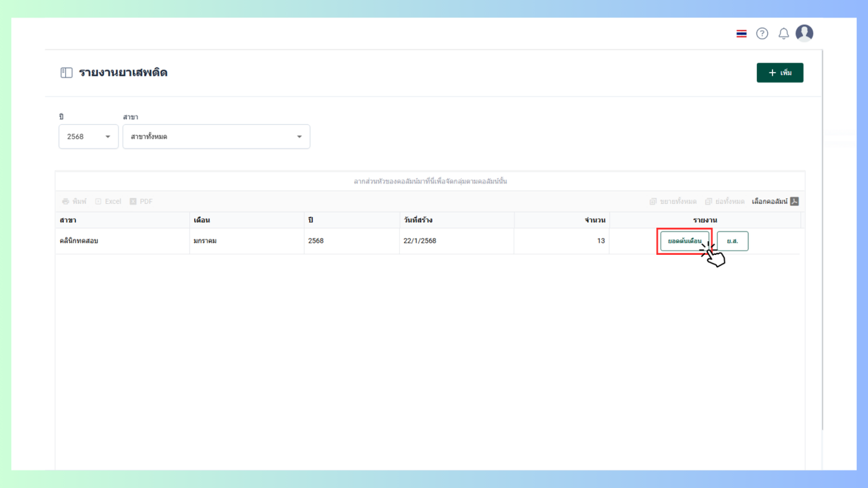Open the branch dropdown สาขาทั้งหมด
The image size is (868, 488).
tap(216, 136)
